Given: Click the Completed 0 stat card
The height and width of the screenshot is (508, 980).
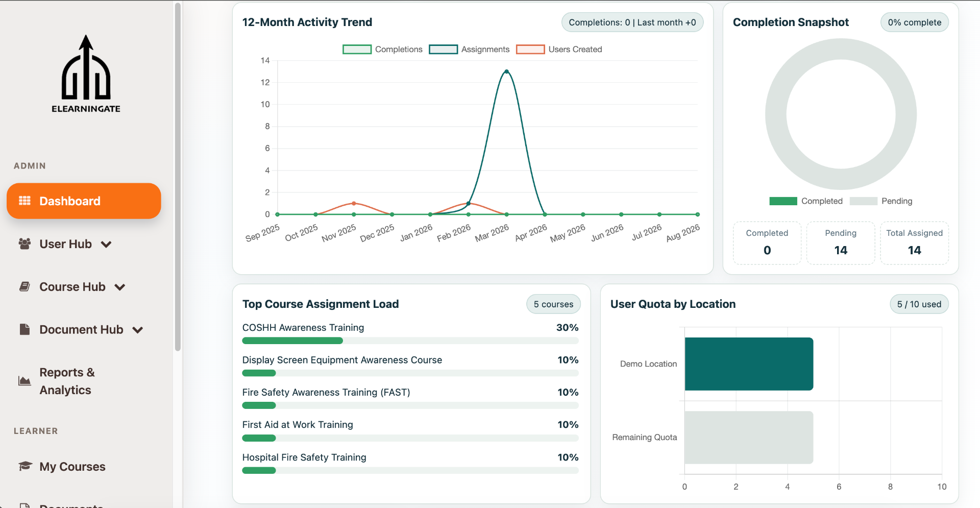Looking at the screenshot, I should [x=767, y=243].
